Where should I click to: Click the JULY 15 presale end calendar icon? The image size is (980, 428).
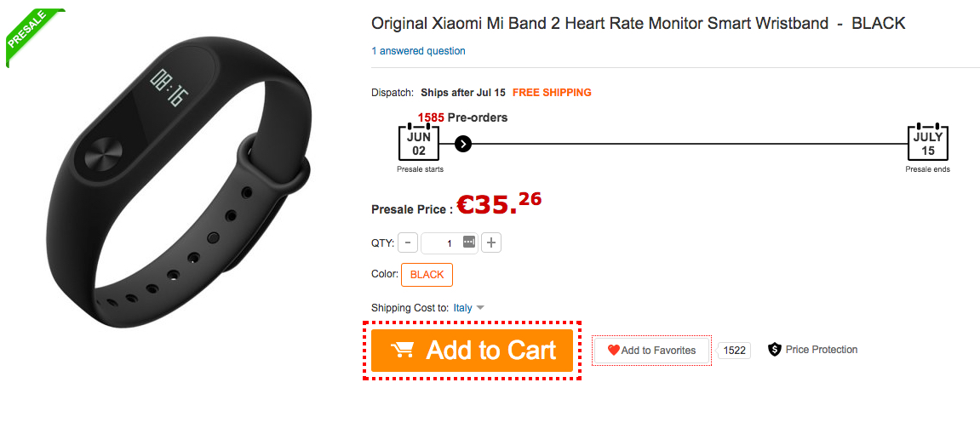tap(927, 143)
